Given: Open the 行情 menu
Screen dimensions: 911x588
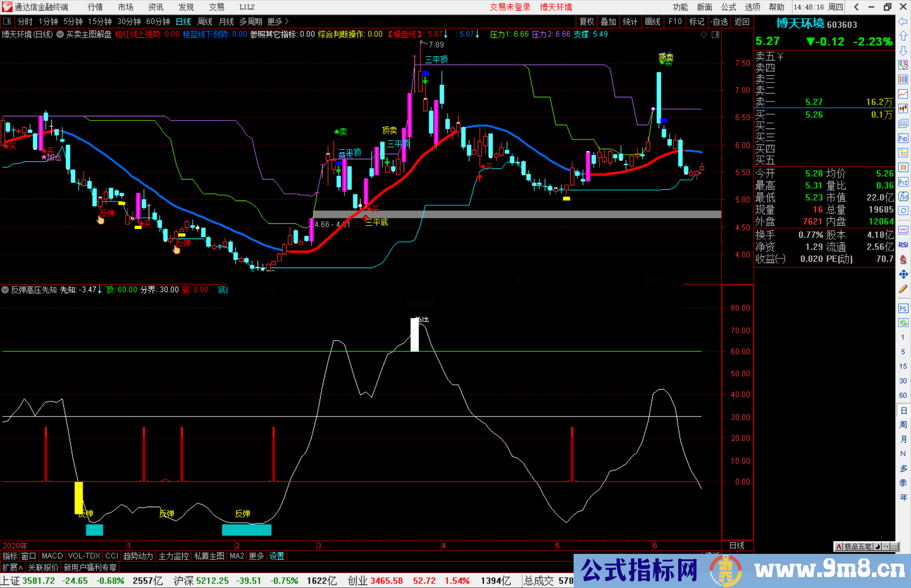Looking at the screenshot, I should (x=95, y=7).
